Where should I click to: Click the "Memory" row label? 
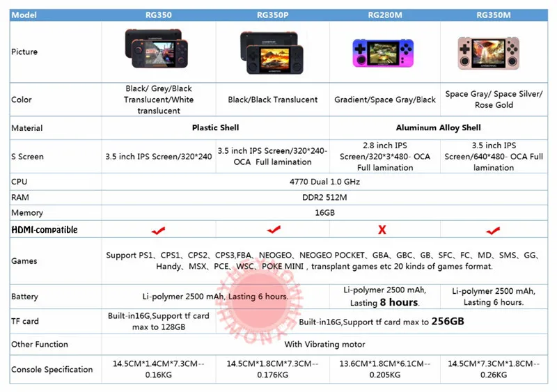[x=27, y=212]
